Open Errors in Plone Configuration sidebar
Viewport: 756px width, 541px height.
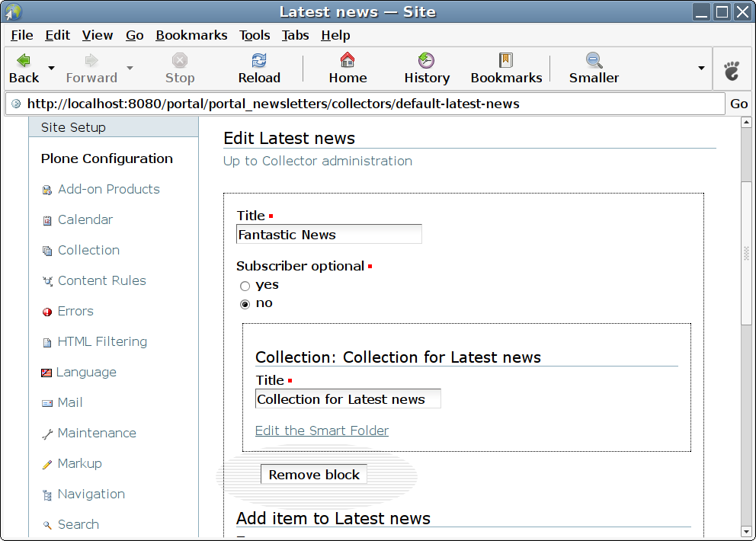click(75, 311)
